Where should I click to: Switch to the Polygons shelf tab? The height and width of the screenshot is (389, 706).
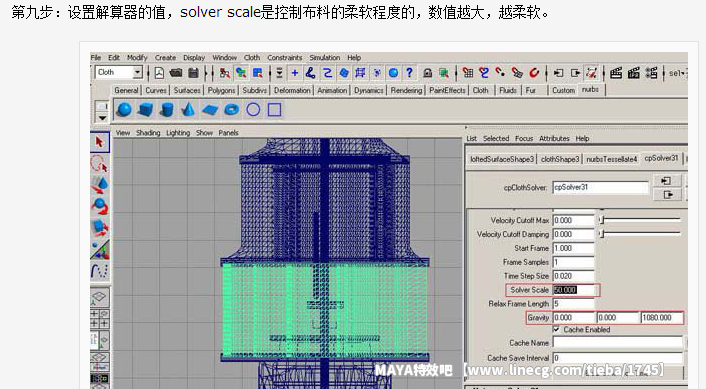pyautogui.click(x=222, y=90)
